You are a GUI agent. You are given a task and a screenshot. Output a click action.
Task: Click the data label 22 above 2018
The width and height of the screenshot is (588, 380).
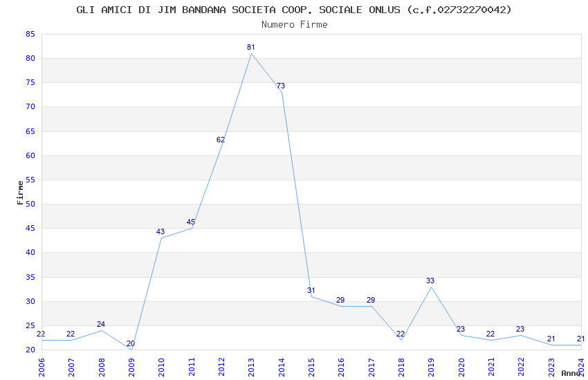click(401, 334)
